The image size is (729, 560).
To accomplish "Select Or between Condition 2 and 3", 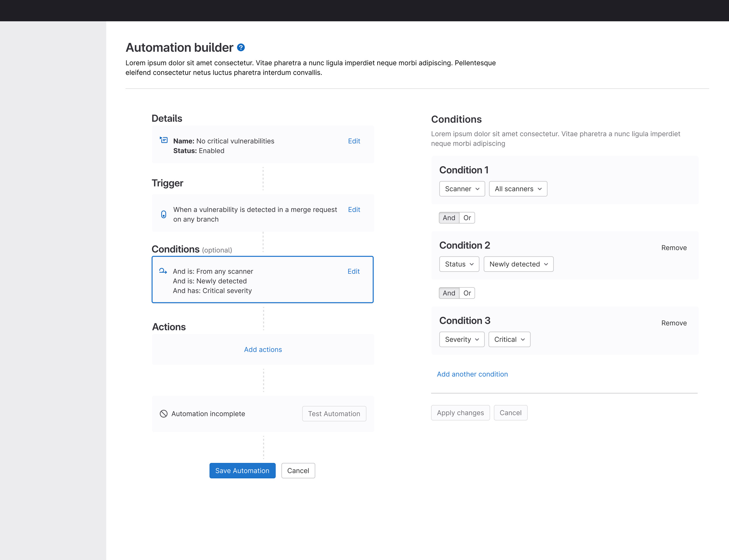I will [x=467, y=293].
